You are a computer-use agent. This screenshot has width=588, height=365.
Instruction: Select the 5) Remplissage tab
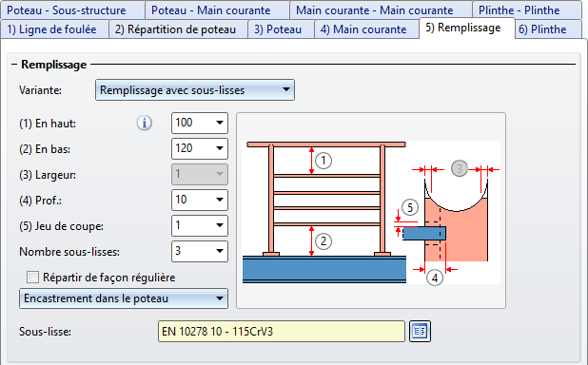pyautogui.click(x=467, y=29)
